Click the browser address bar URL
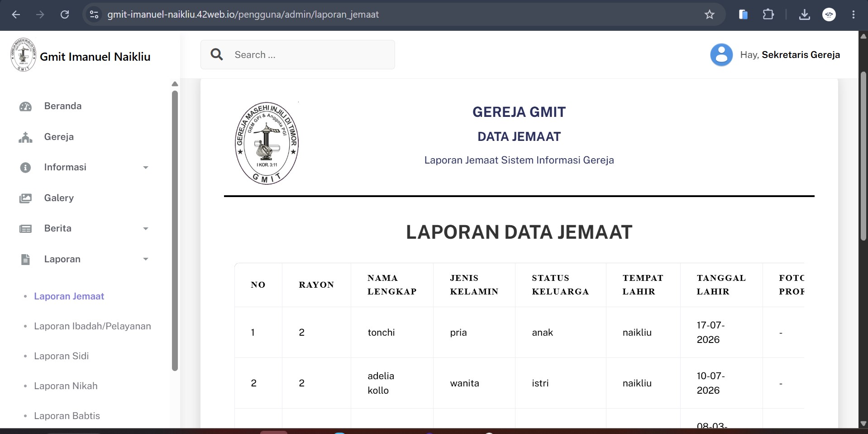Image resolution: width=868 pixels, height=434 pixels. (x=243, y=14)
